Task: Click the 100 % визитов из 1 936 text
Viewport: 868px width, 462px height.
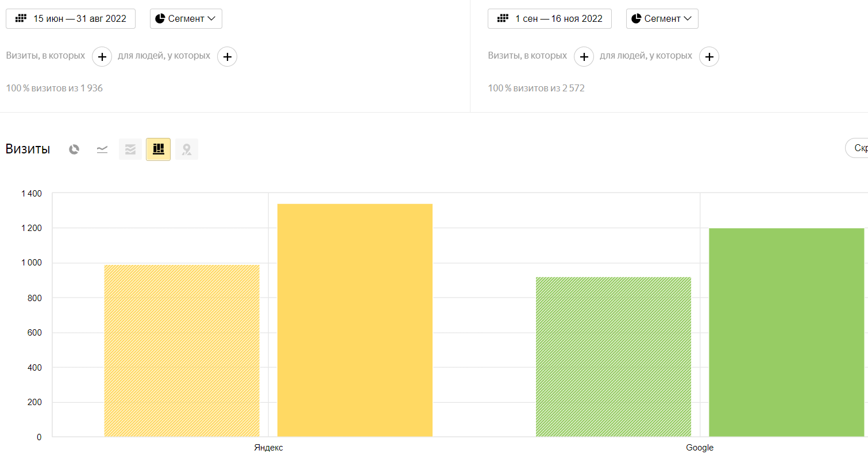Action: 55,88
